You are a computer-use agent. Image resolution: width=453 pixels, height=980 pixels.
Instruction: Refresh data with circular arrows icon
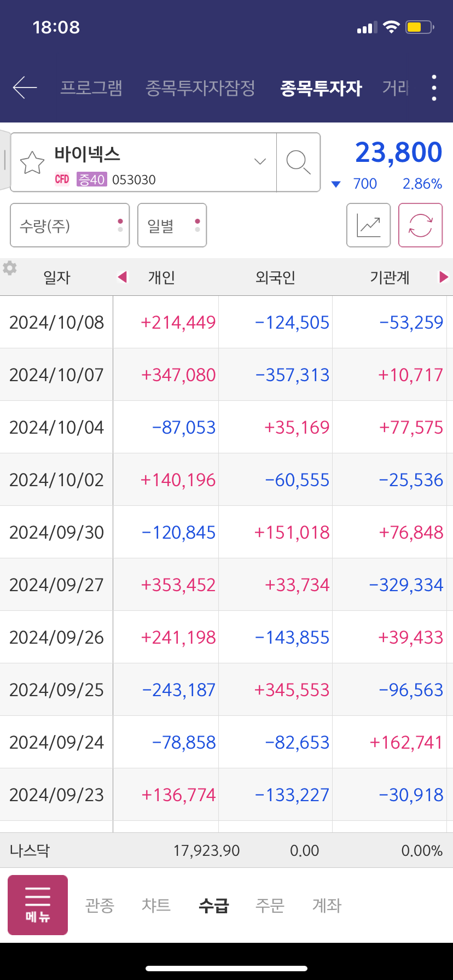[420, 225]
